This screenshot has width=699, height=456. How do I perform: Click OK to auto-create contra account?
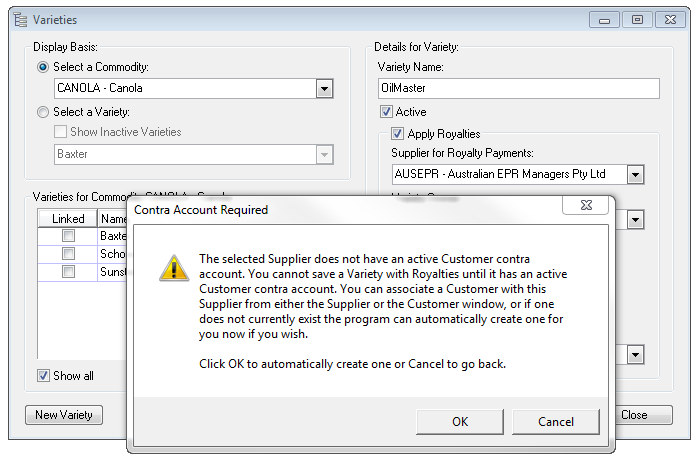[x=459, y=421]
